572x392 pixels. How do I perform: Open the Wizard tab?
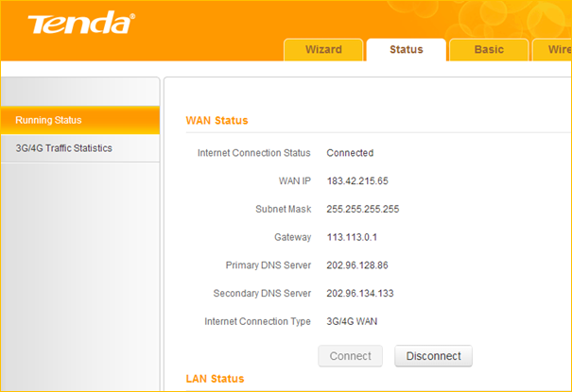pos(323,50)
